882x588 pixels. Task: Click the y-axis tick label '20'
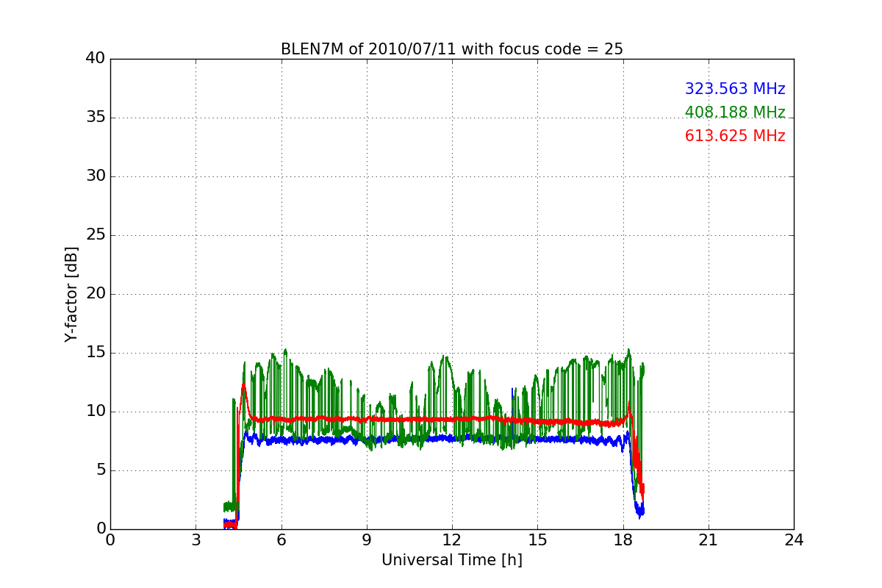[x=96, y=294]
